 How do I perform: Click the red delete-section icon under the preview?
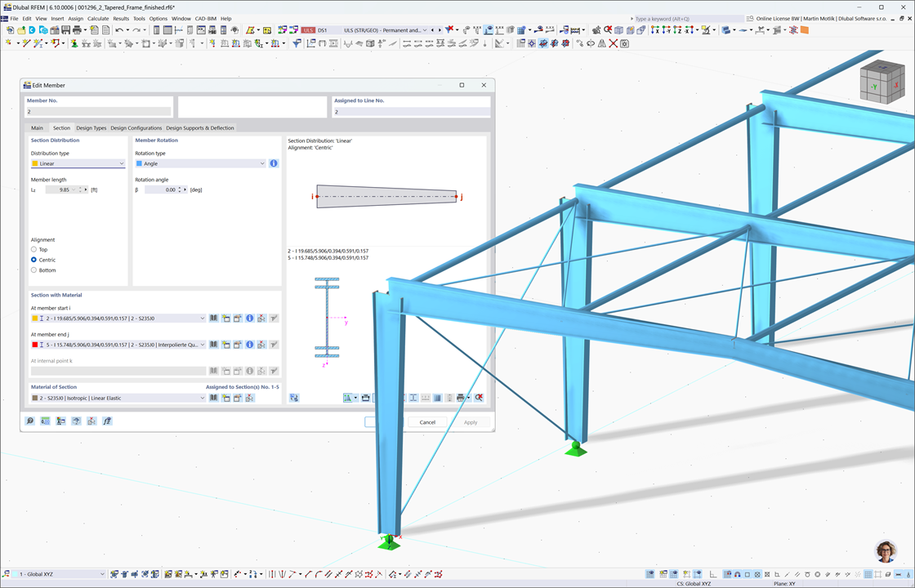479,398
